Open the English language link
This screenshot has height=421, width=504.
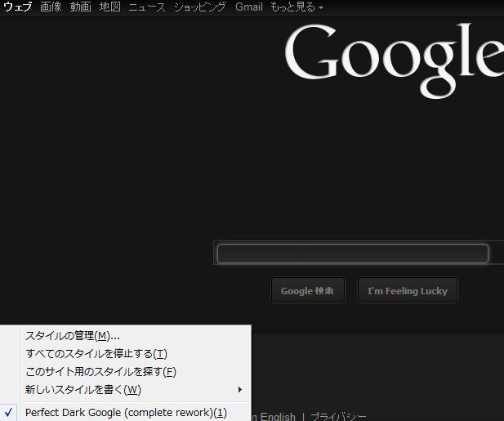click(278, 416)
